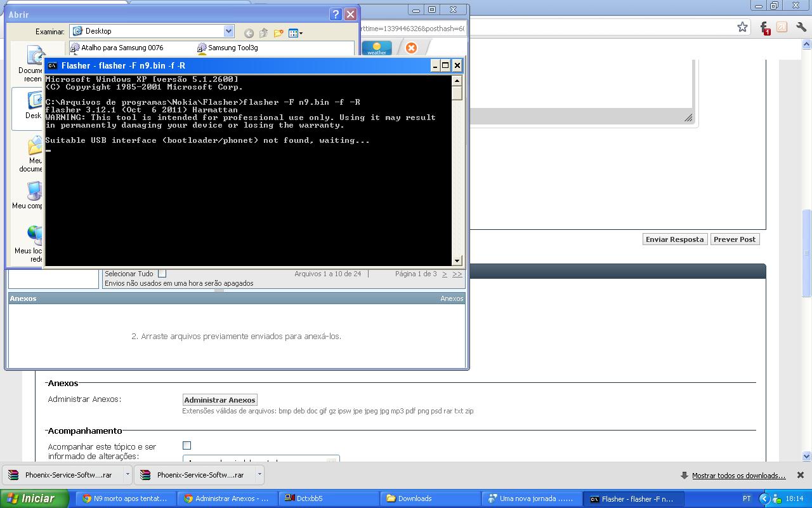Image resolution: width=812 pixels, height=508 pixels.
Task: Go up one folder level in Abrir dialog
Action: pos(263,33)
